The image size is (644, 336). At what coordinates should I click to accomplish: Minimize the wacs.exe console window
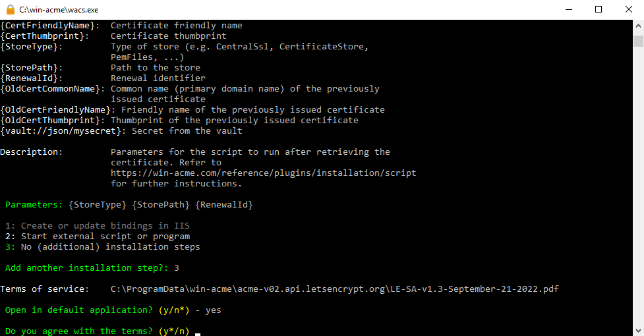pos(569,9)
